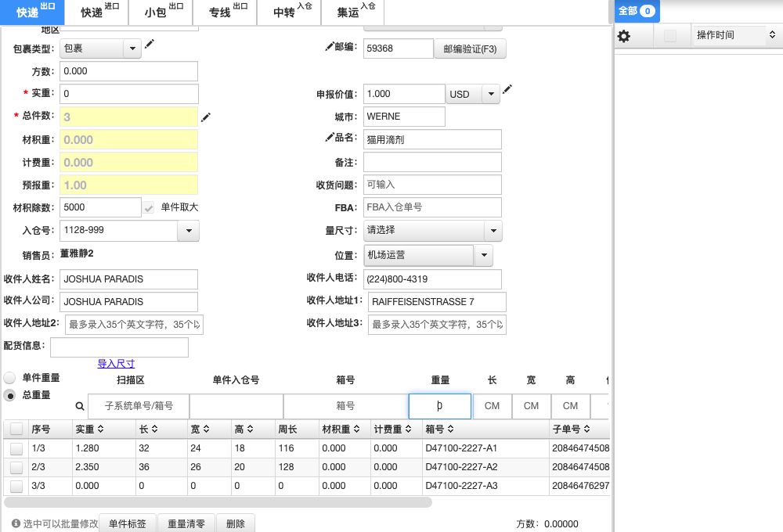The image size is (783, 532).
Task: Click the 品名 field with 猫用滴剂
Action: (x=432, y=139)
